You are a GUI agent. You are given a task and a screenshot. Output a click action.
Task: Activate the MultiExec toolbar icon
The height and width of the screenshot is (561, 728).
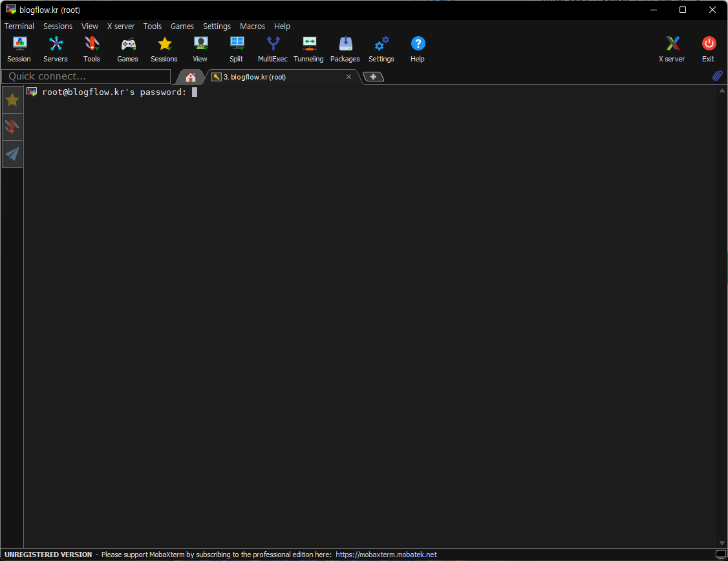click(273, 49)
